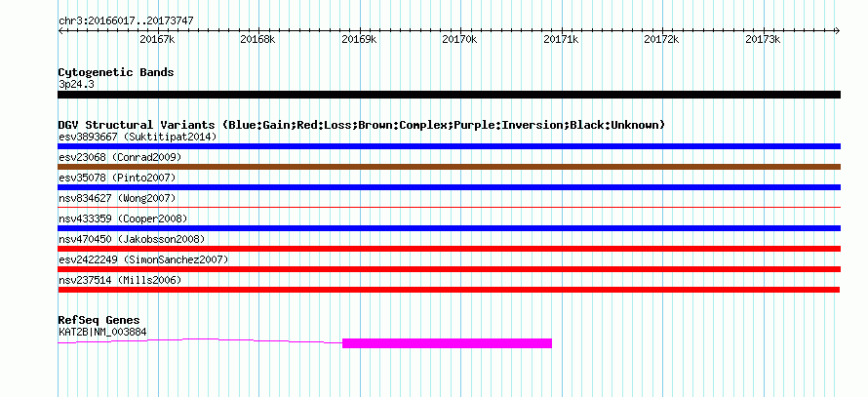
Task: Click the right arrowhead of the ruler
Action: [x=838, y=30]
